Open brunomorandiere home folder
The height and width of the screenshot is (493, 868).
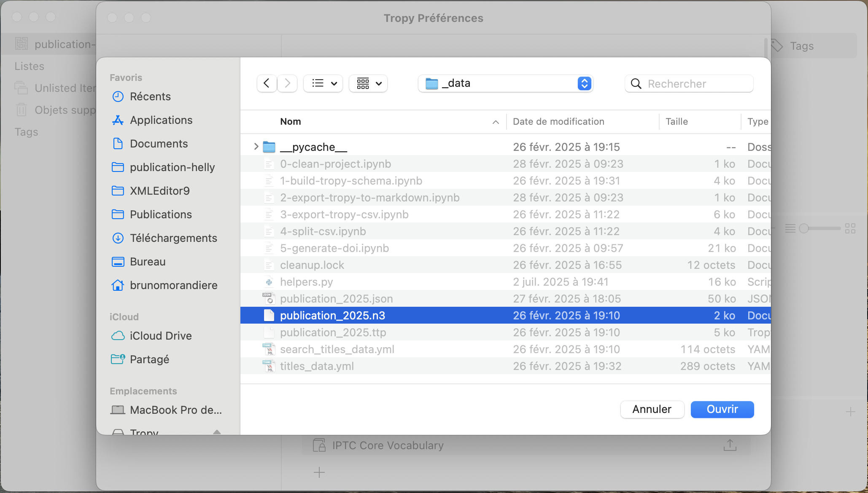(173, 285)
